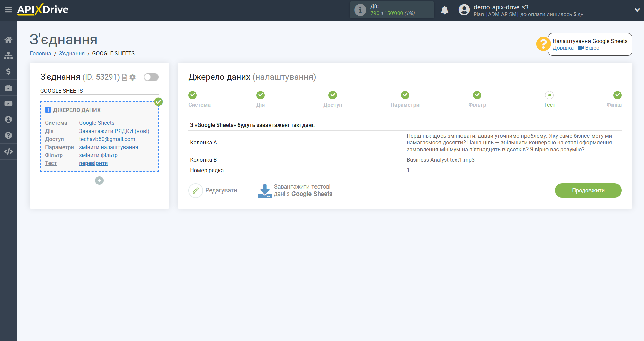Open the connections sitemap icon in the sidebar
The image size is (644, 341).
(8, 55)
